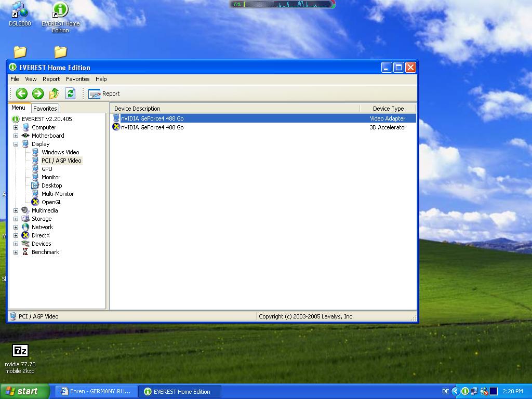Expand the DirectX tree node
This screenshot has width=532, height=399.
(16, 235)
